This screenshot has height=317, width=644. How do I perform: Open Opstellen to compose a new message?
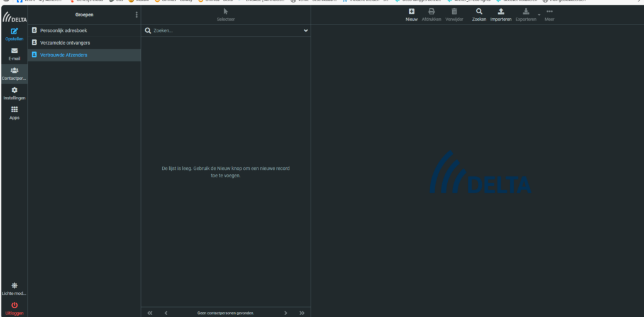click(x=14, y=34)
